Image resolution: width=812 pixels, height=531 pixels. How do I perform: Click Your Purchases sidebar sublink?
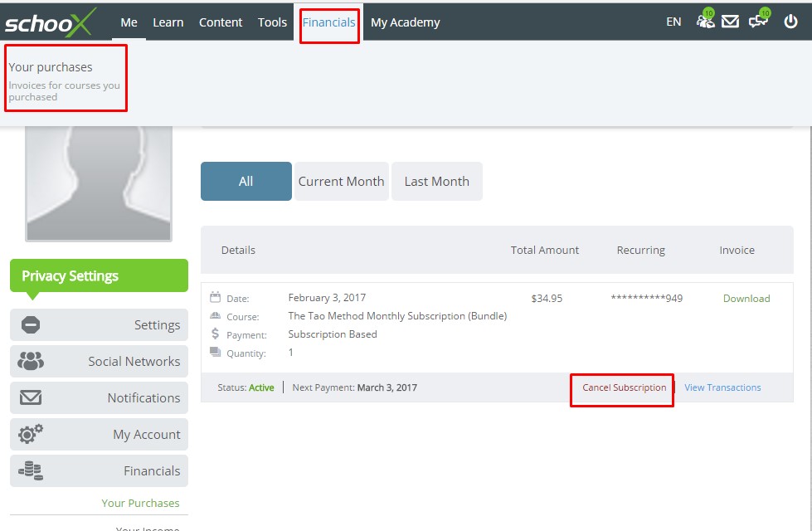[x=140, y=503]
